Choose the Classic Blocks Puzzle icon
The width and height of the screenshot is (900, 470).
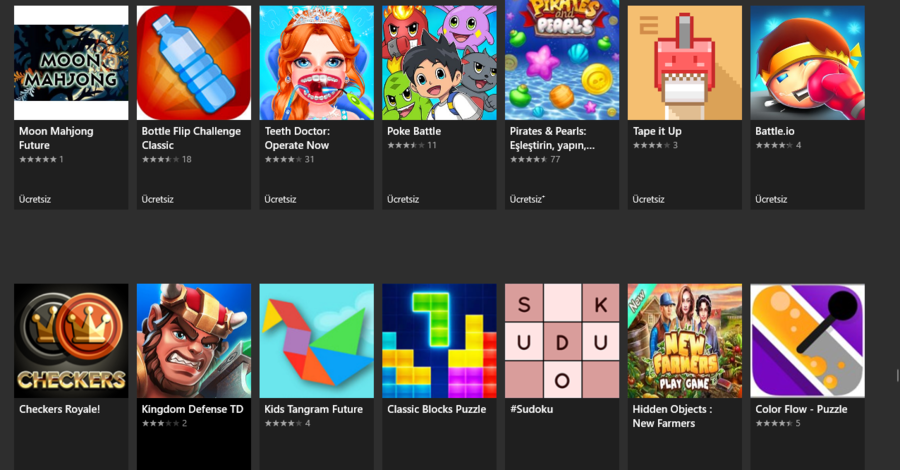pos(440,341)
